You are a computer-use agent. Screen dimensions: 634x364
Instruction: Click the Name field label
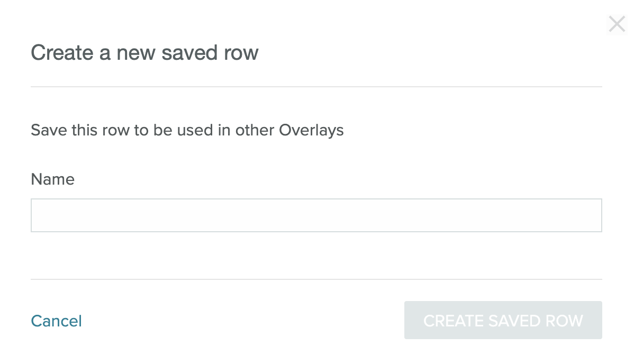pyautogui.click(x=52, y=179)
